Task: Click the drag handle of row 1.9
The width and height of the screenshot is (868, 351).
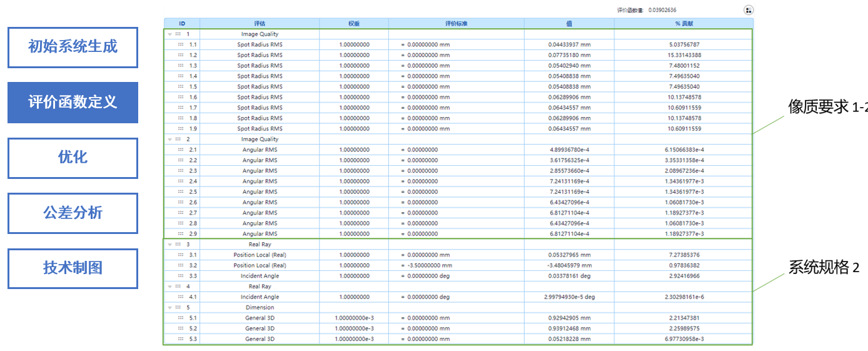Action: coord(181,129)
